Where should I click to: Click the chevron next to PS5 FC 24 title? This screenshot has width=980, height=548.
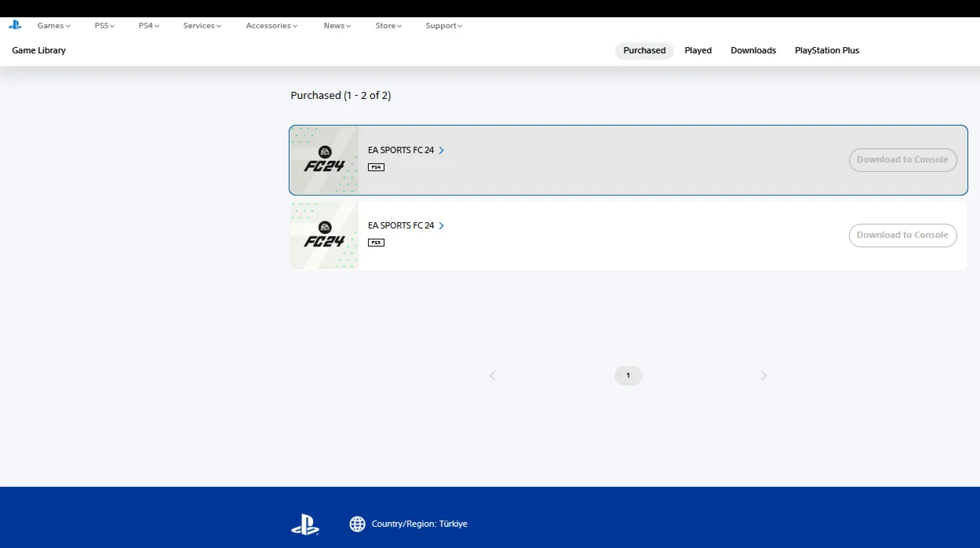tap(441, 225)
